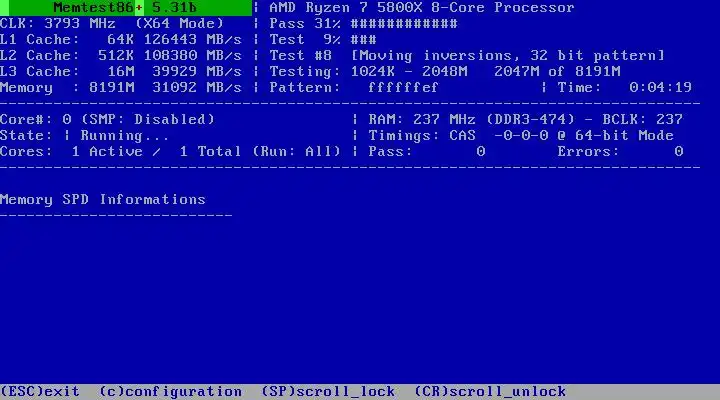Click the (ESC)exit option
The image size is (720, 400).
(40, 392)
